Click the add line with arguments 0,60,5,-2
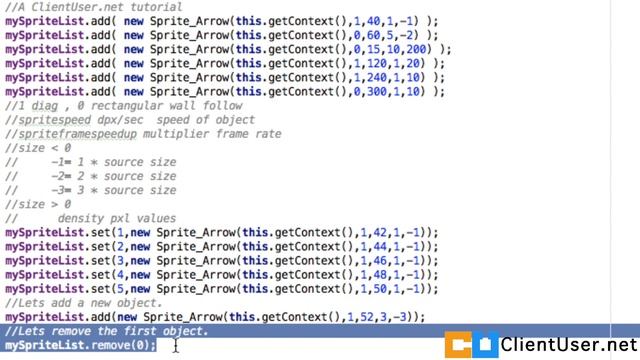The height and width of the screenshot is (360, 640). pos(222,36)
